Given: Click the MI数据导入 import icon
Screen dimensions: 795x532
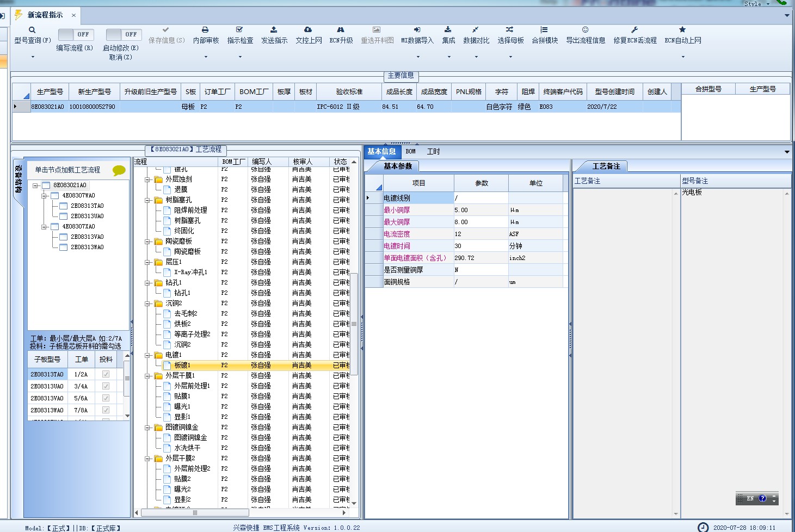Looking at the screenshot, I should (x=417, y=29).
